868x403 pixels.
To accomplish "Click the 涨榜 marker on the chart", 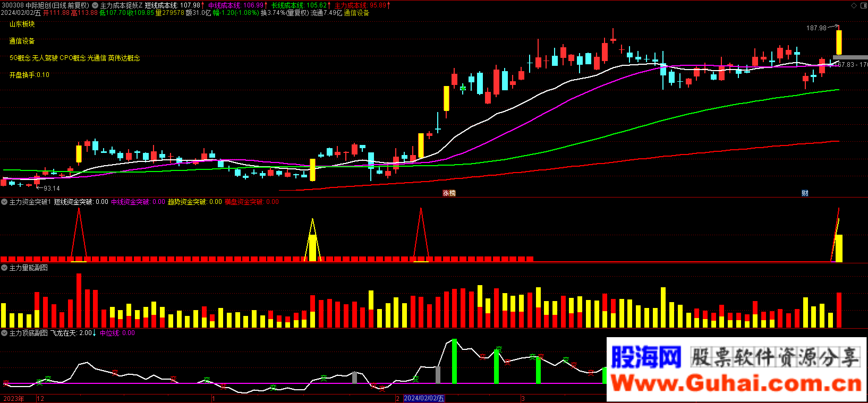I will click(x=449, y=193).
